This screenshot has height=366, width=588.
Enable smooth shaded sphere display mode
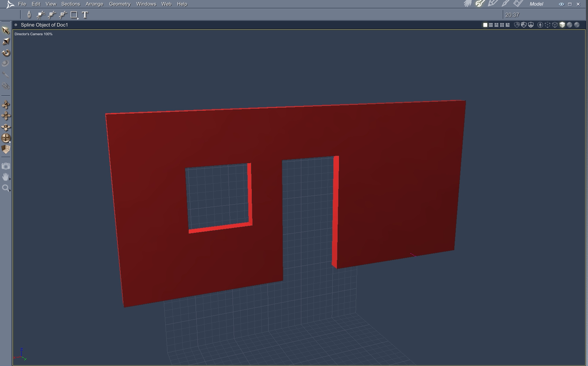[570, 25]
